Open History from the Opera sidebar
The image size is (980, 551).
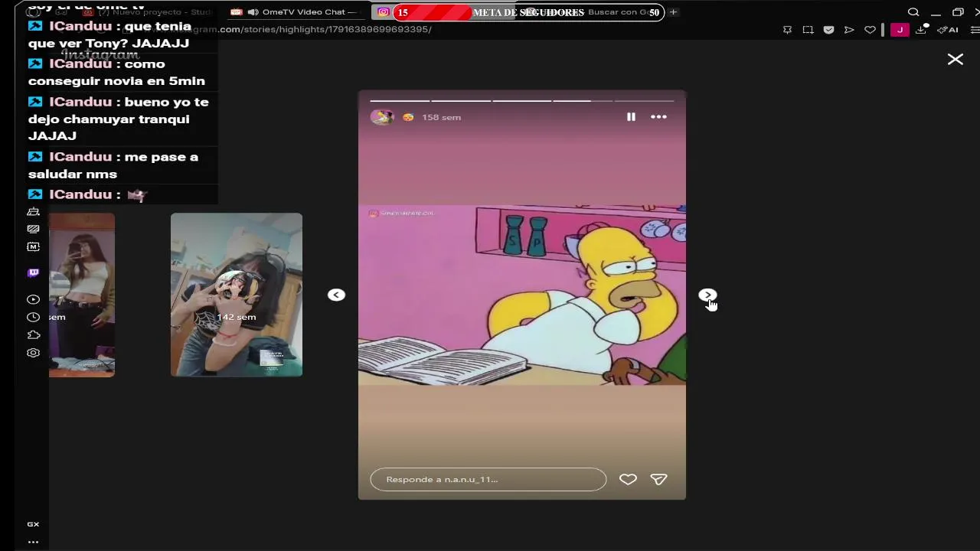pyautogui.click(x=33, y=317)
